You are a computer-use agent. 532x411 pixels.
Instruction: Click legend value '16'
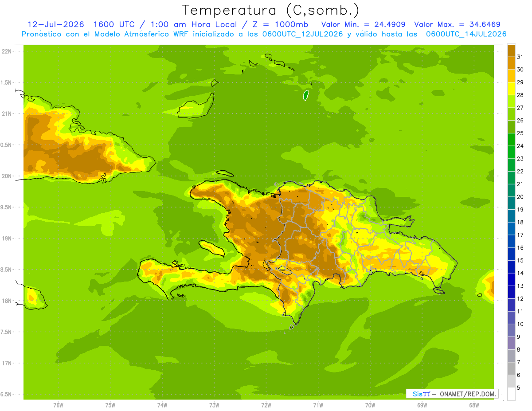pos(520,248)
